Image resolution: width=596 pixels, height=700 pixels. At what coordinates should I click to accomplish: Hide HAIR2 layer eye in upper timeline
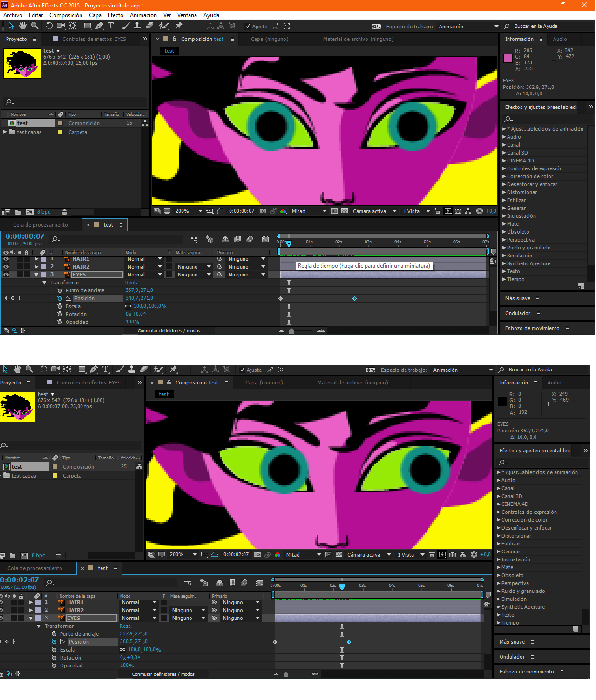click(6, 267)
